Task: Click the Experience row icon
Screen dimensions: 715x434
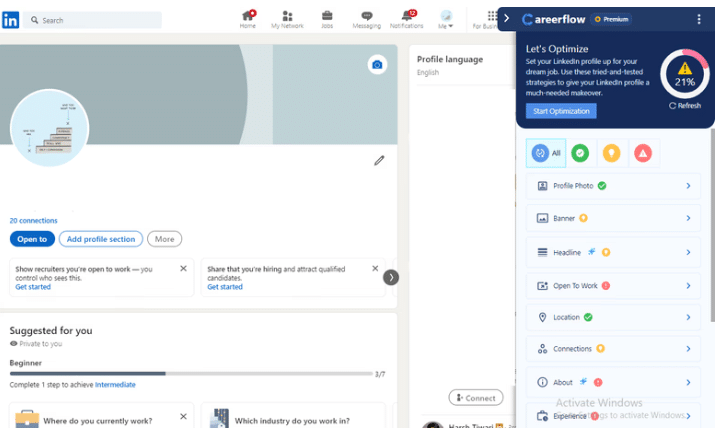Action: click(x=542, y=416)
